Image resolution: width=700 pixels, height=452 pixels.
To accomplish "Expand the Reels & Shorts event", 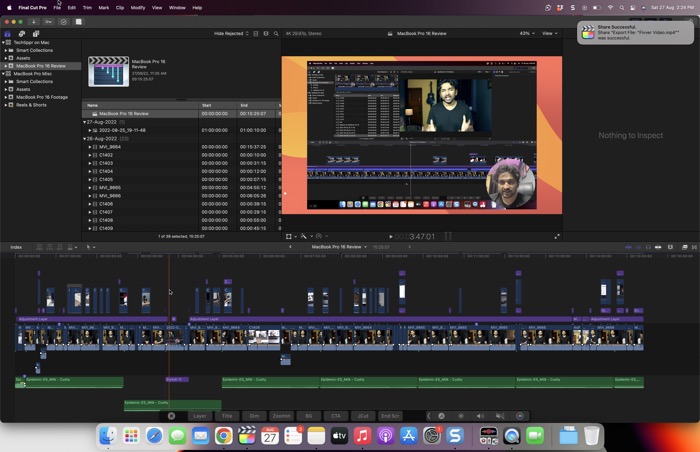I will tap(6, 105).
